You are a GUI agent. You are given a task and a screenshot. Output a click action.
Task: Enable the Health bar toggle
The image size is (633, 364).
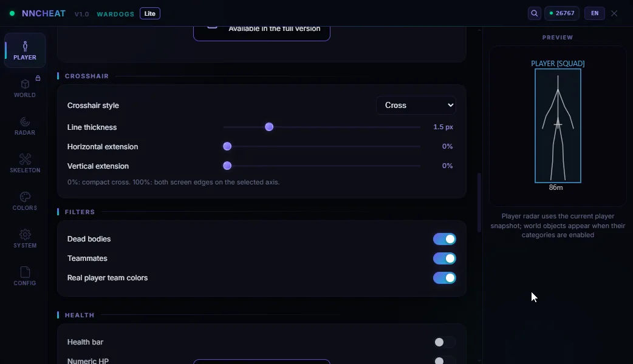pos(445,342)
